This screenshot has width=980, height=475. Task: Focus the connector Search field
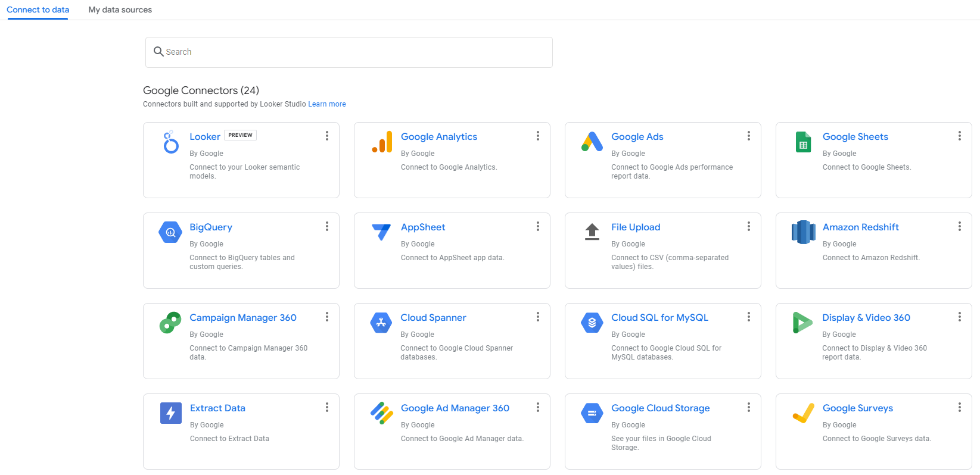349,52
